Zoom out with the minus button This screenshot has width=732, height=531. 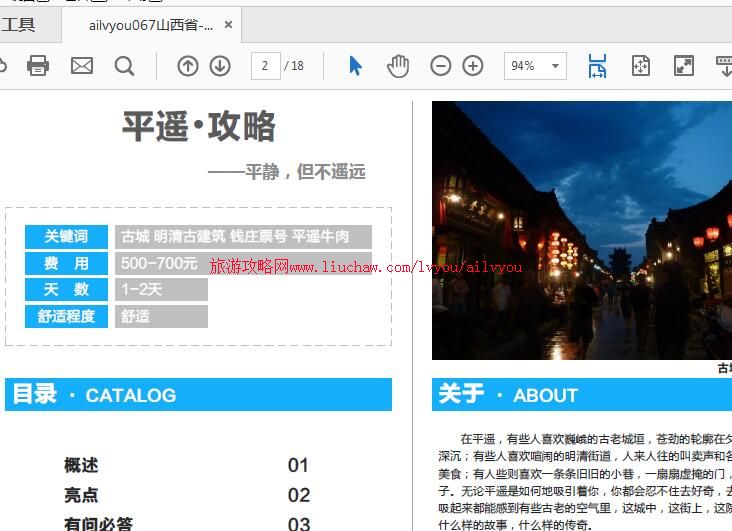[x=441, y=66]
